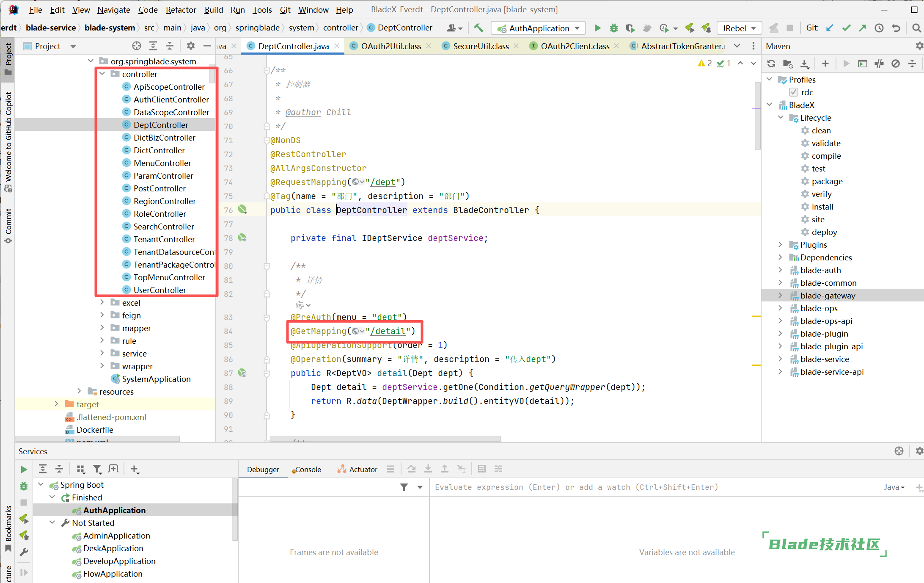Run AuthApplication with the green play button
The image size is (924, 583).
click(597, 28)
